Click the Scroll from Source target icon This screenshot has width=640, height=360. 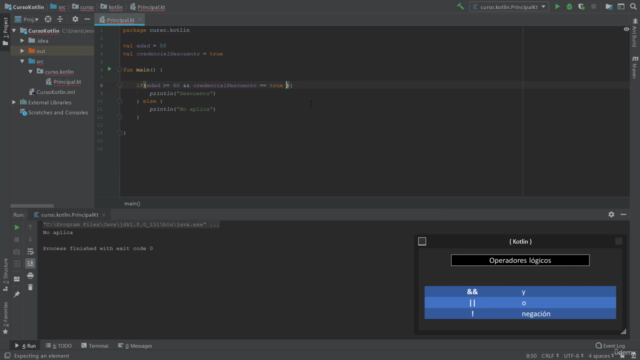click(x=48, y=19)
